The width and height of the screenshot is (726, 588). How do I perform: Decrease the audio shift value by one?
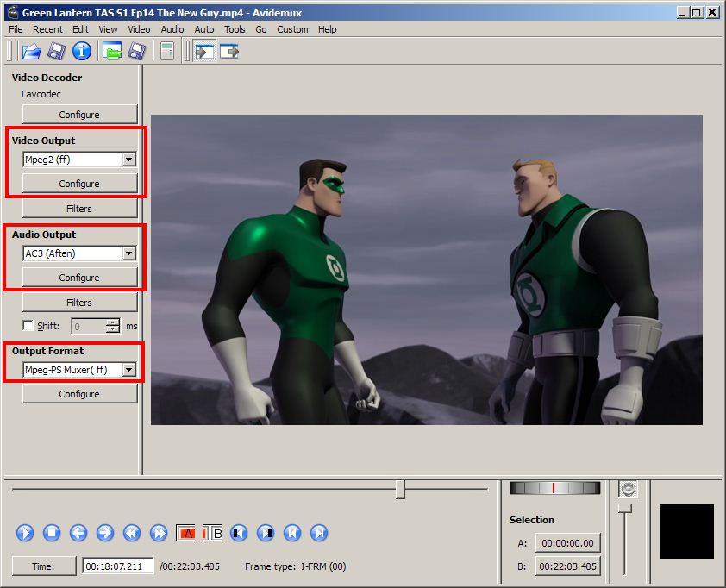112,329
